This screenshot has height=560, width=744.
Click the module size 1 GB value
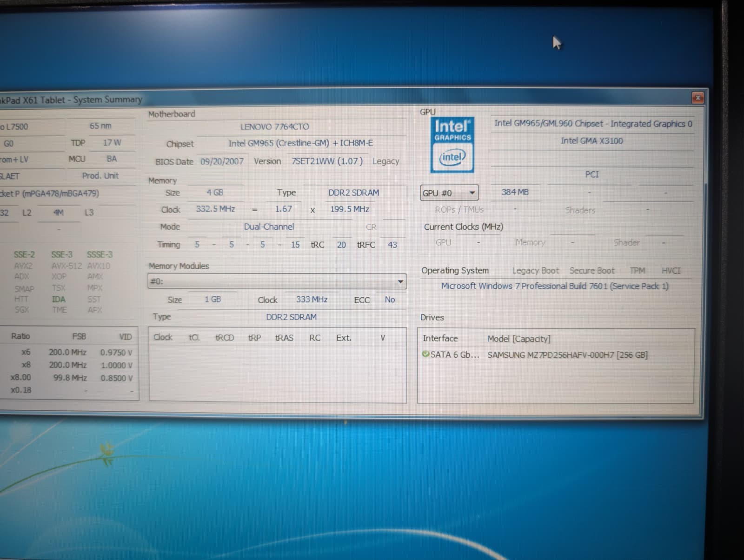[213, 300]
